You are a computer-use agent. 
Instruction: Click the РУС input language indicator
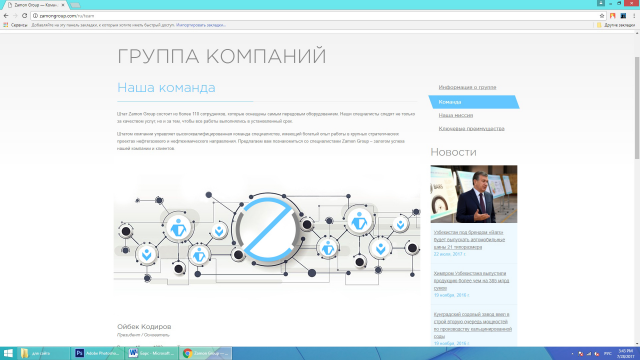[607, 353]
